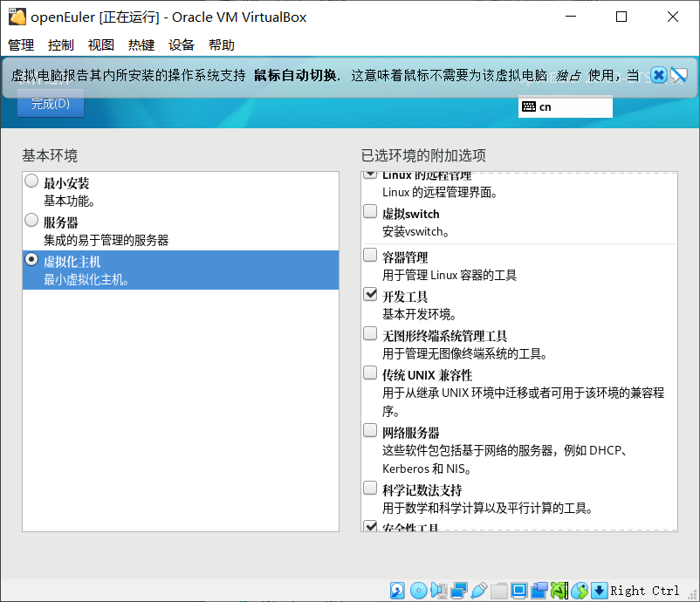
Task: Click the keyboard layout icon beside cn
Action: [529, 106]
